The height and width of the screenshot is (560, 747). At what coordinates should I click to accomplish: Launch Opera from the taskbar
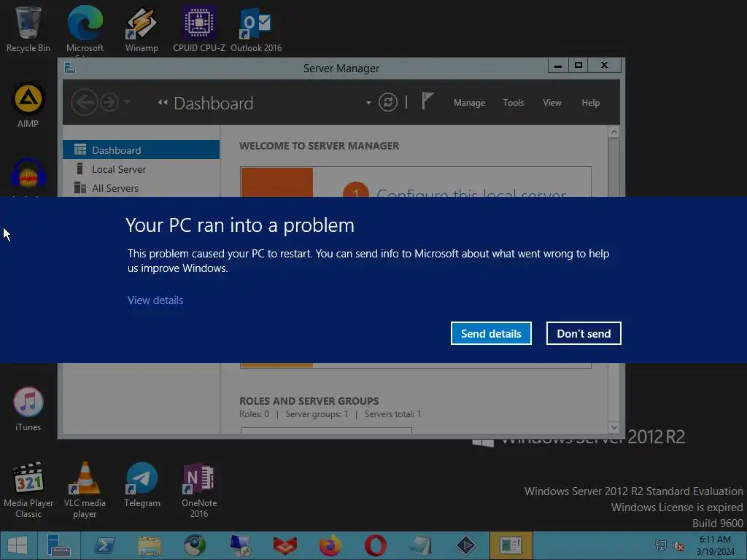point(376,545)
